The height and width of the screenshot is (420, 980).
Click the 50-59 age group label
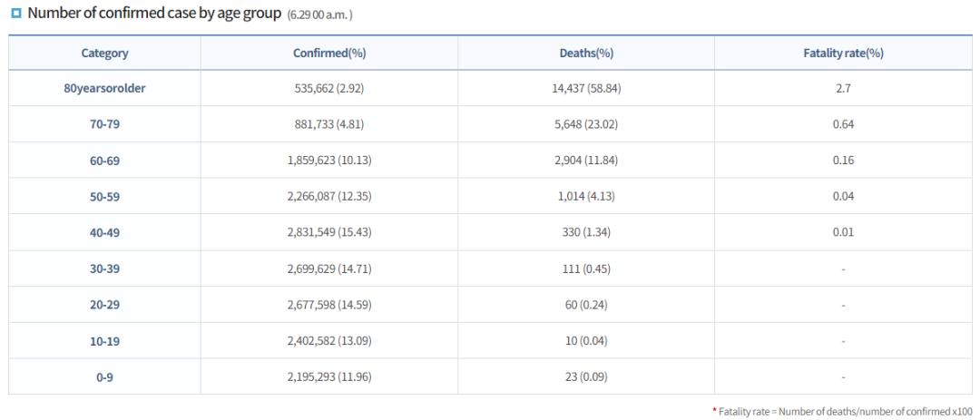[104, 197]
